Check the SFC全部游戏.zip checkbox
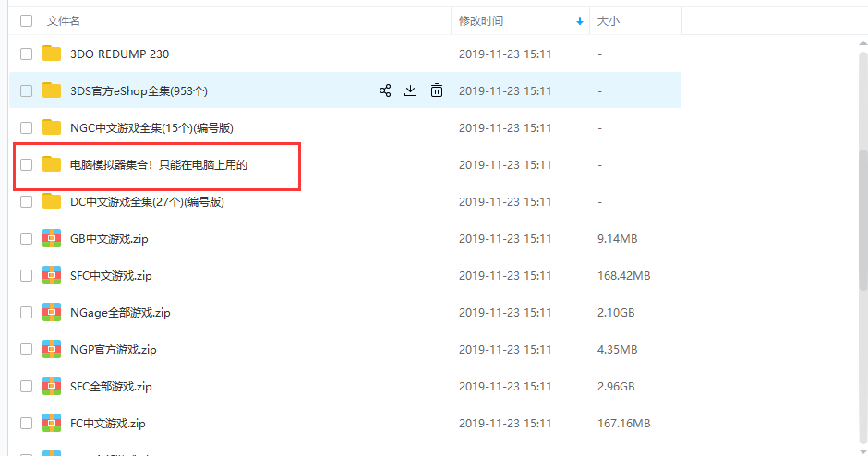The width and height of the screenshot is (868, 456). (26, 386)
